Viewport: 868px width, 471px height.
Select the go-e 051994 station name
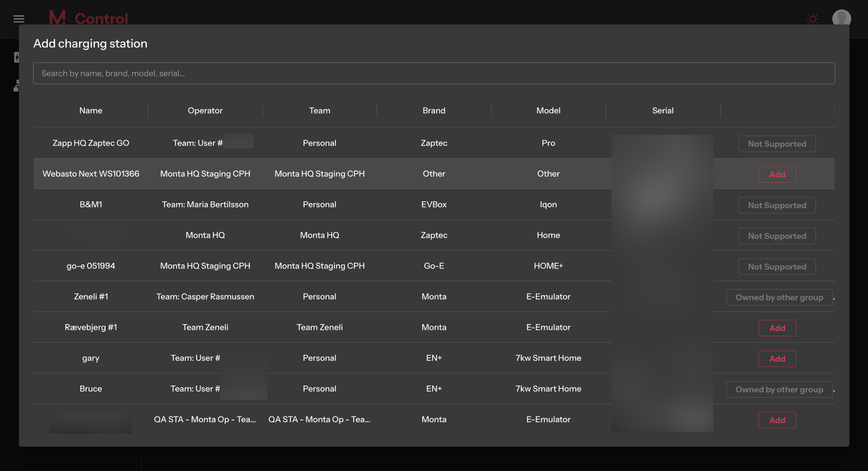pyautogui.click(x=91, y=266)
